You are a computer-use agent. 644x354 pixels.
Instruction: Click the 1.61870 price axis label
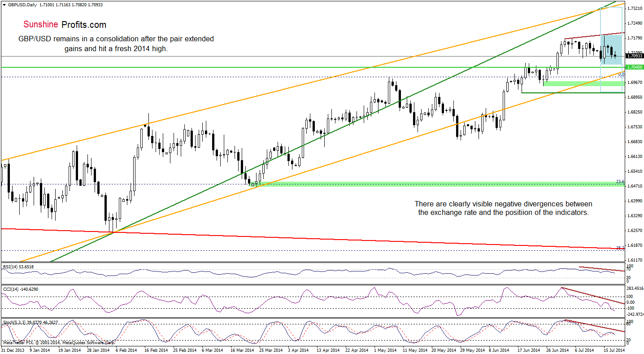click(x=635, y=245)
